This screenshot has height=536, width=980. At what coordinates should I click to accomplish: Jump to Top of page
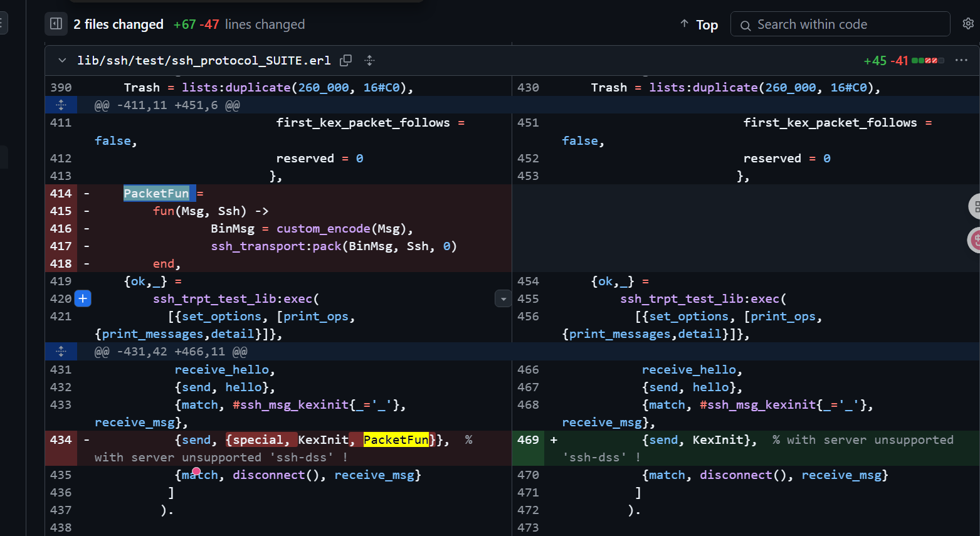(x=699, y=24)
